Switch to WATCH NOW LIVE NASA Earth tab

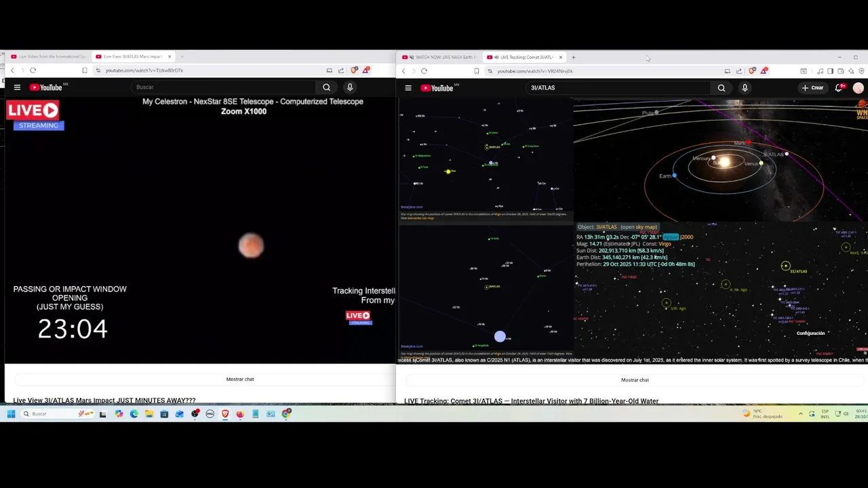coord(439,58)
